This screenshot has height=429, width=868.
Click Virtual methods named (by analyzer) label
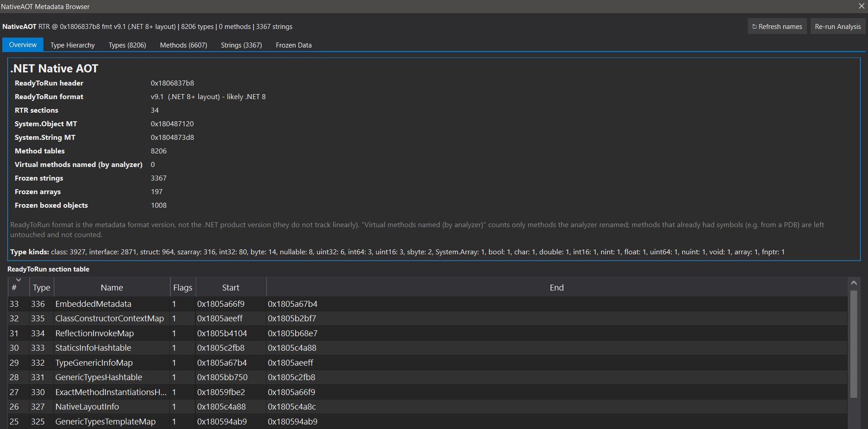point(78,165)
